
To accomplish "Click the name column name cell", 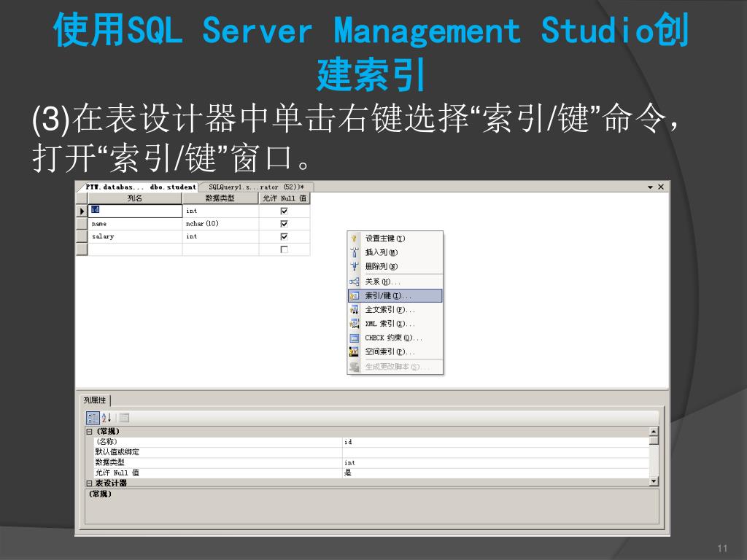I will click(135, 224).
